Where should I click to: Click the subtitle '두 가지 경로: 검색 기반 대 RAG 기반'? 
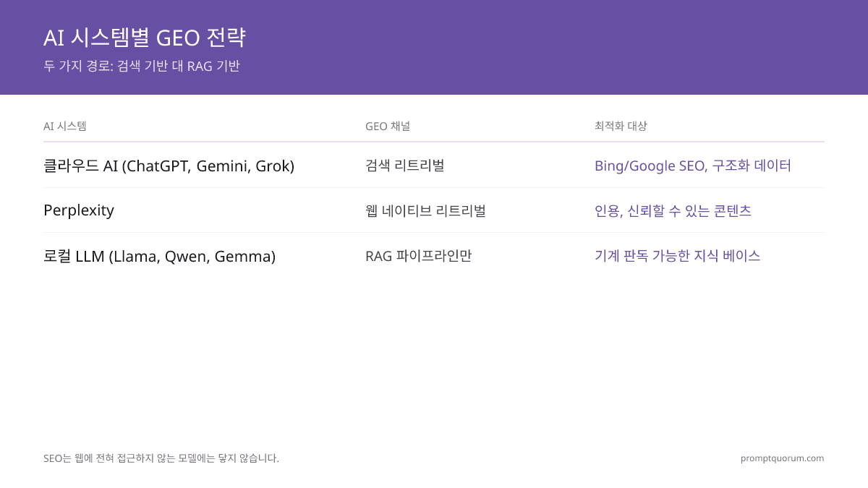click(x=142, y=66)
